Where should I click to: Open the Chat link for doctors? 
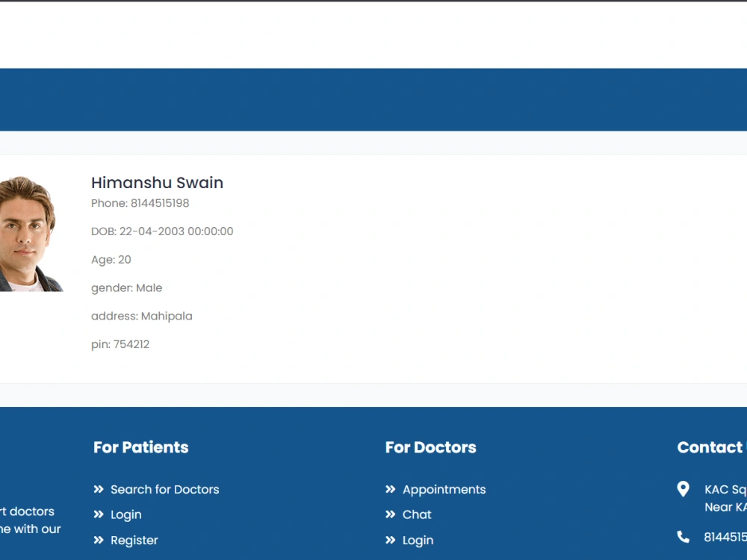(x=417, y=514)
